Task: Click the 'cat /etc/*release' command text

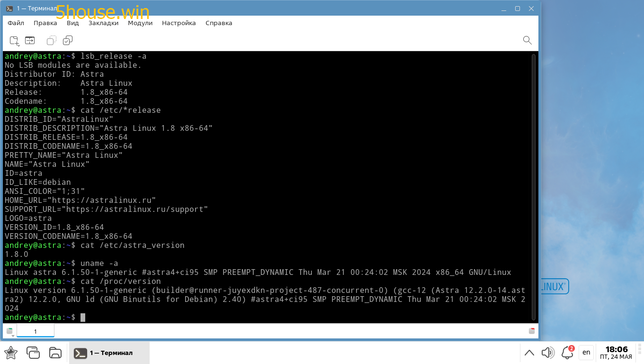Action: [x=121, y=110]
